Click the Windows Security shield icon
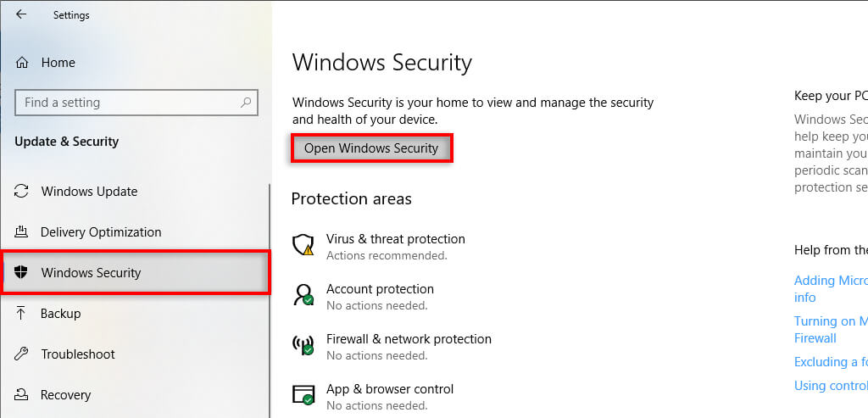Image resolution: width=868 pixels, height=418 pixels. [x=22, y=273]
